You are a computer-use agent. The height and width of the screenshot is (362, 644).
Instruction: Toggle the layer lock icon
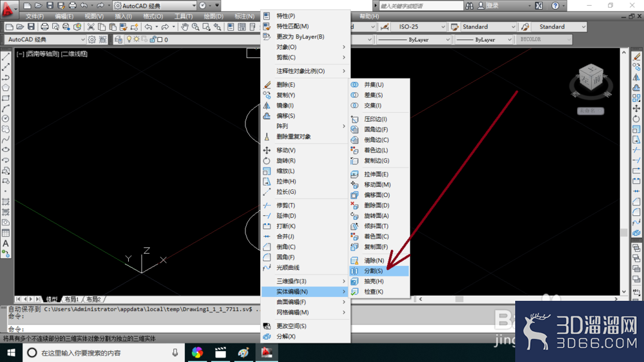(153, 39)
